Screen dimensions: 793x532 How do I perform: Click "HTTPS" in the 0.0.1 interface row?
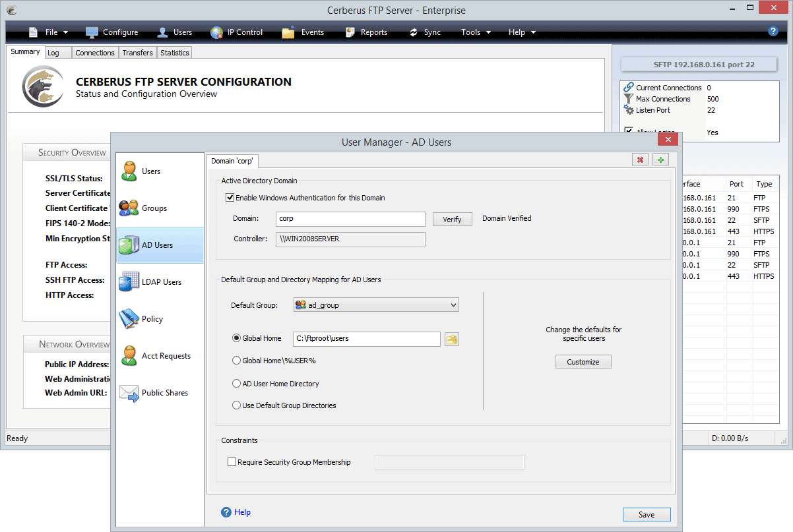[x=764, y=276]
